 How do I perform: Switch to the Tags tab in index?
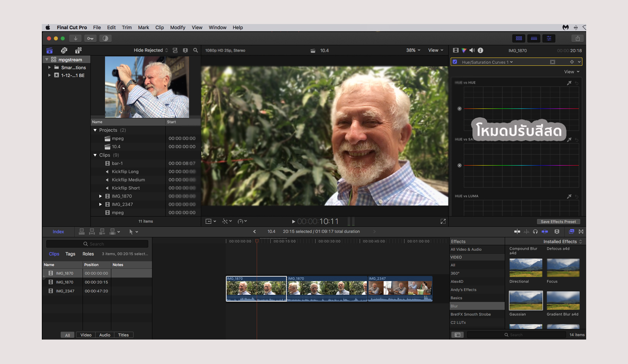(70, 254)
